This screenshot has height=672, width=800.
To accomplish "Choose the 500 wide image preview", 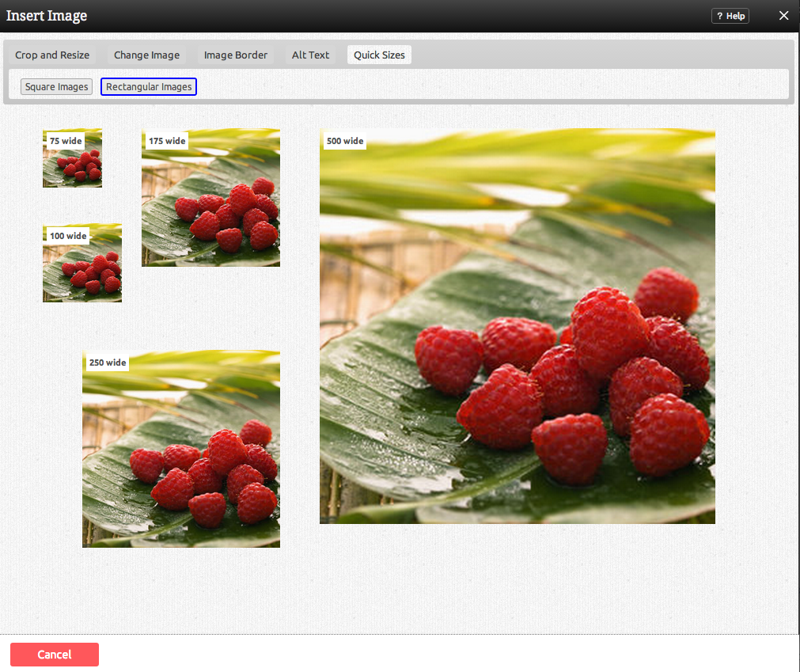I will pos(517,332).
